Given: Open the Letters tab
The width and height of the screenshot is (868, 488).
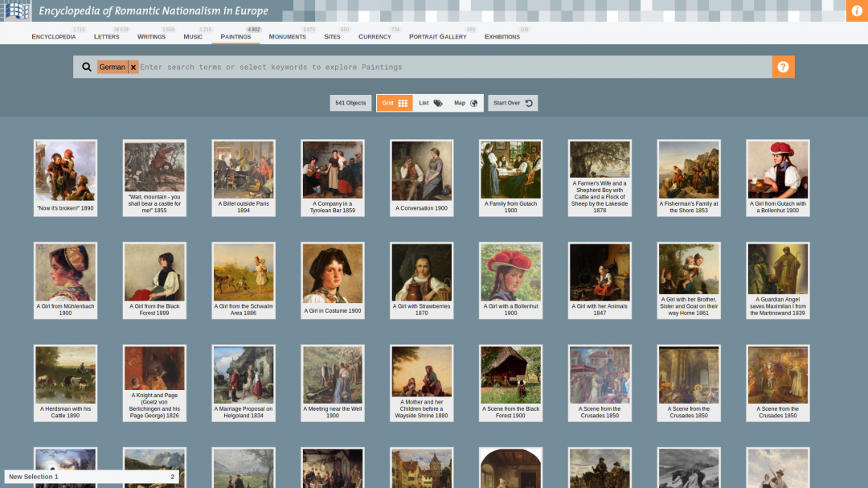Looking at the screenshot, I should (107, 36).
